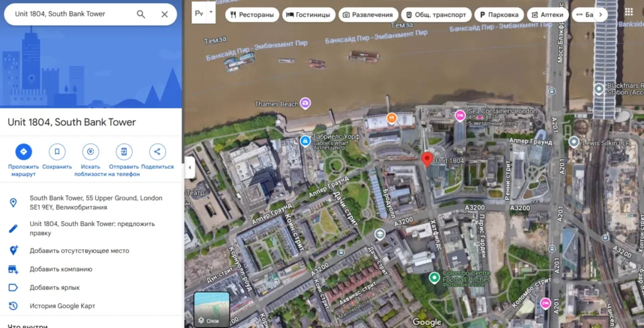
Task: Open the language dropdown arrow next to Ру
Action: click(x=211, y=12)
